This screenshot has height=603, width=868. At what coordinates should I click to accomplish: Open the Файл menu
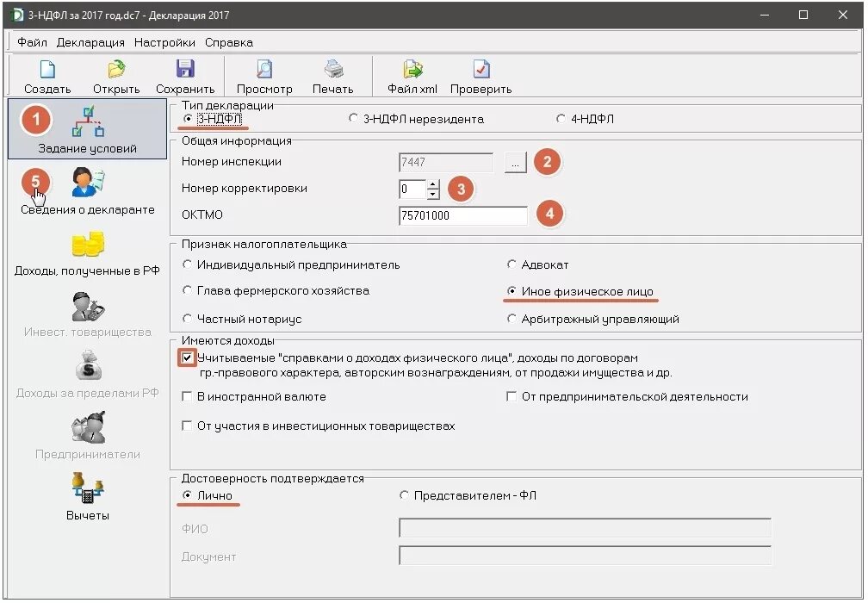coord(32,42)
